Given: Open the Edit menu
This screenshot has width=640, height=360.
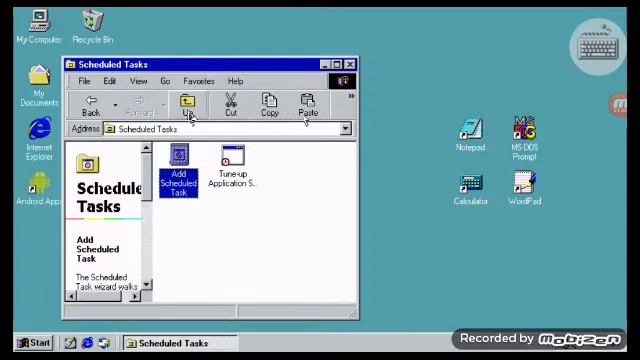Looking at the screenshot, I should [x=109, y=81].
